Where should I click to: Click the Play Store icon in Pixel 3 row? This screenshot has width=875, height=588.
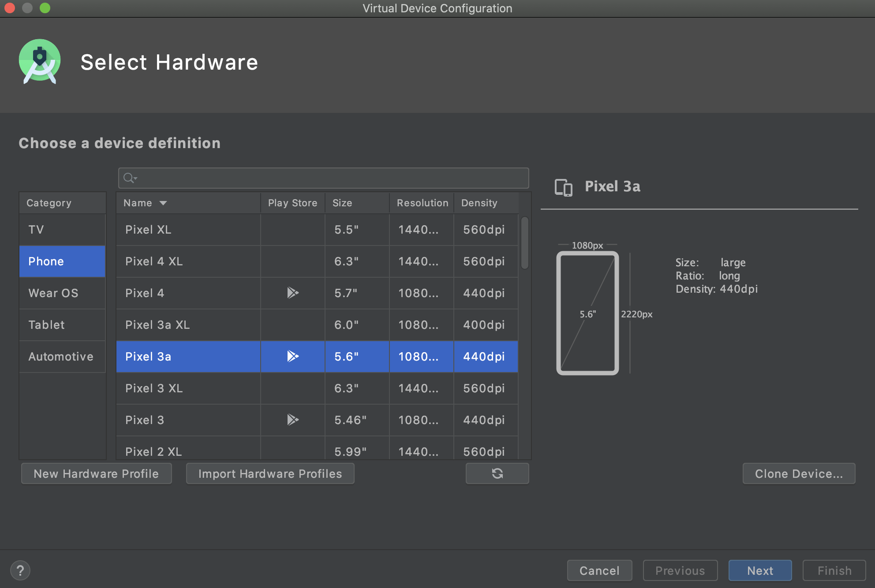click(292, 420)
